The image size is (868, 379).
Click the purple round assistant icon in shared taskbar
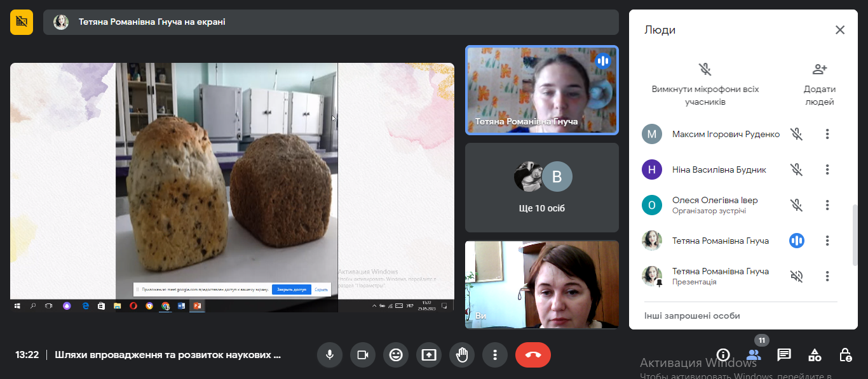point(67,306)
